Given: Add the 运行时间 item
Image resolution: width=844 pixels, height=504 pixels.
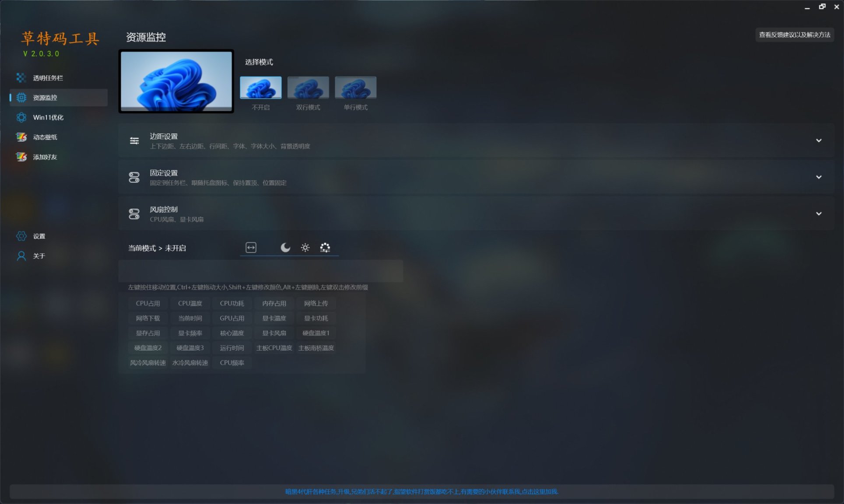Looking at the screenshot, I should [x=232, y=348].
